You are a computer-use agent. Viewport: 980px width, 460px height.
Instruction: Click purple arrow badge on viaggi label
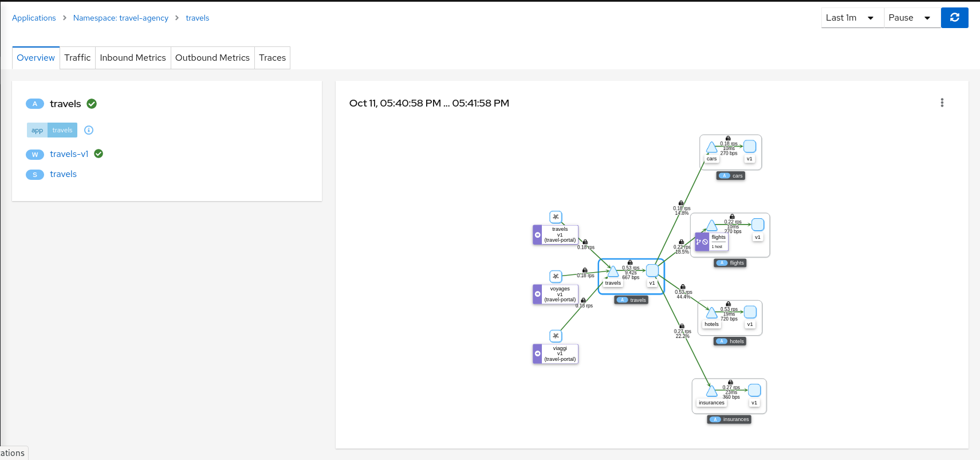537,353
